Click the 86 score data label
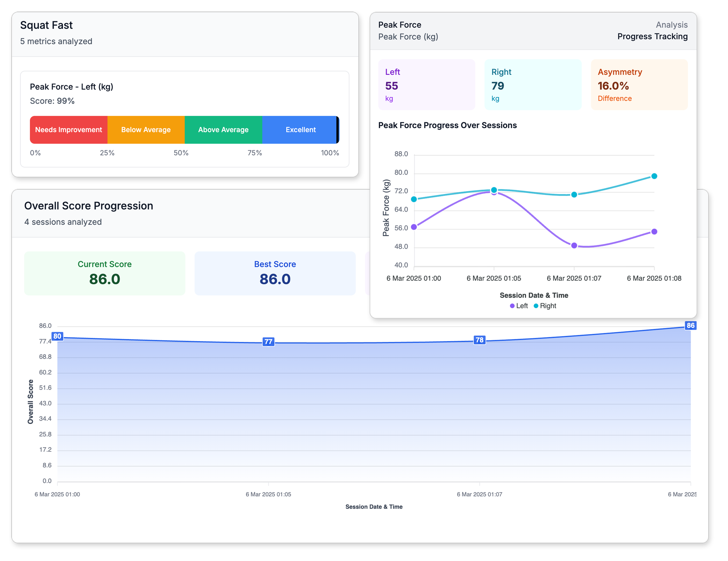Image resolution: width=728 pixels, height=561 pixels. (x=690, y=325)
